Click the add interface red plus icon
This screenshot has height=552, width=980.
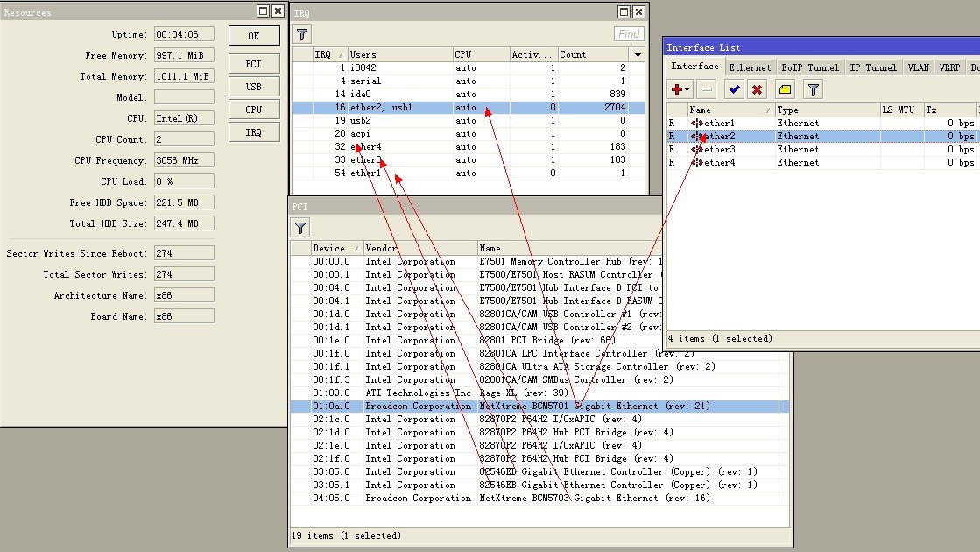680,89
